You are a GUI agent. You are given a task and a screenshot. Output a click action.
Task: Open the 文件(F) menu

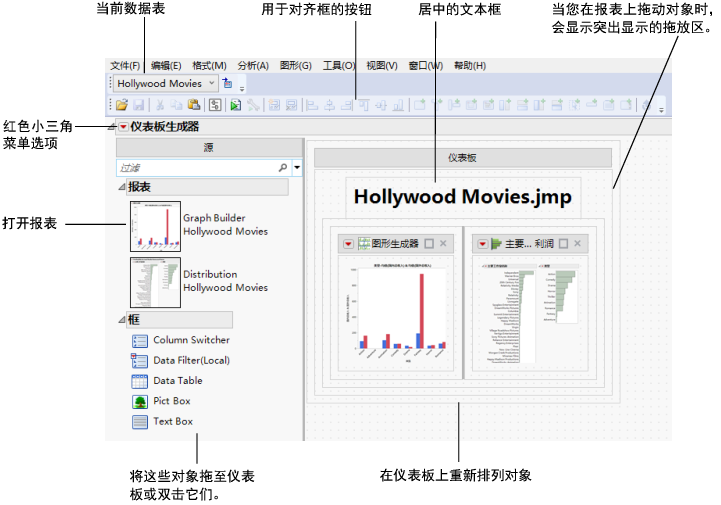pyautogui.click(x=125, y=66)
